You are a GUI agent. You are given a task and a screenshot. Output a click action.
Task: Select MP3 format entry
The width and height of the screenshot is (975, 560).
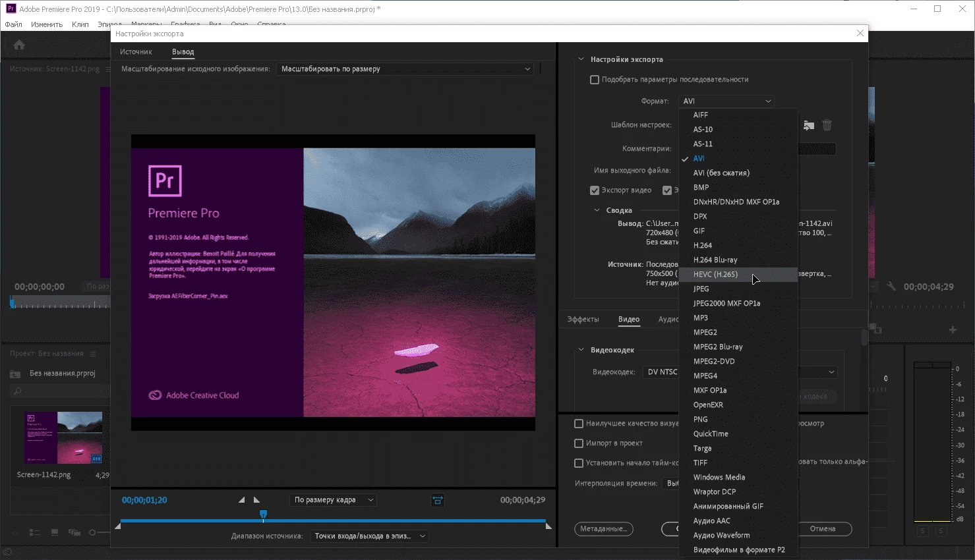(738, 318)
